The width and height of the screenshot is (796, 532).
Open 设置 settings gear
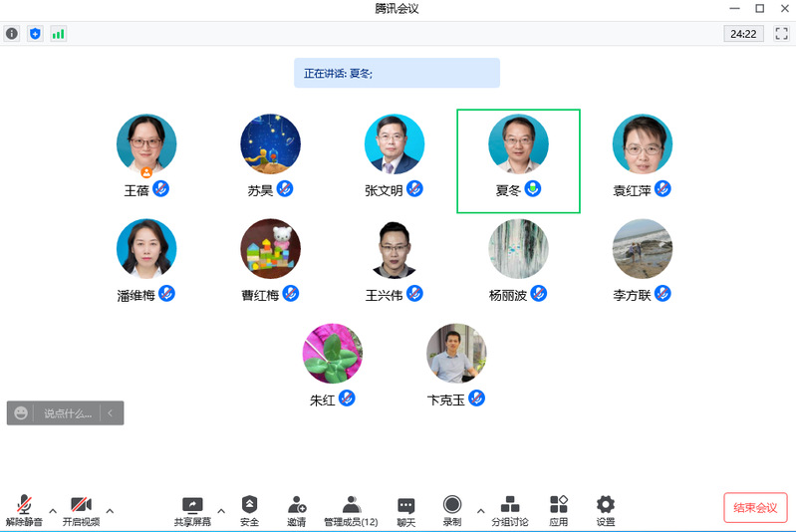pyautogui.click(x=605, y=511)
